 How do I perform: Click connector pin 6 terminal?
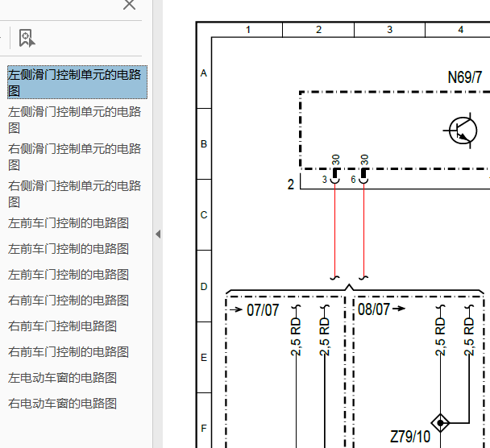point(363,176)
